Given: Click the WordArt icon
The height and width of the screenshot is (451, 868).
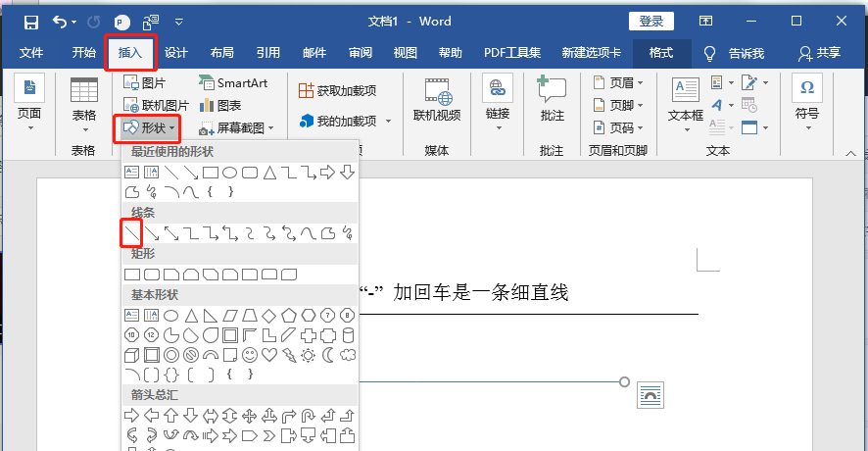Looking at the screenshot, I should [x=717, y=105].
